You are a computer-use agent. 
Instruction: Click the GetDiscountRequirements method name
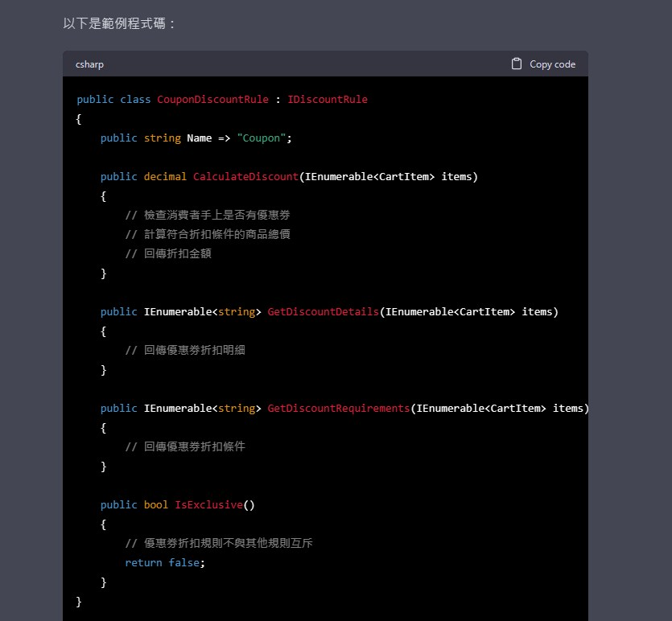pyautogui.click(x=338, y=409)
